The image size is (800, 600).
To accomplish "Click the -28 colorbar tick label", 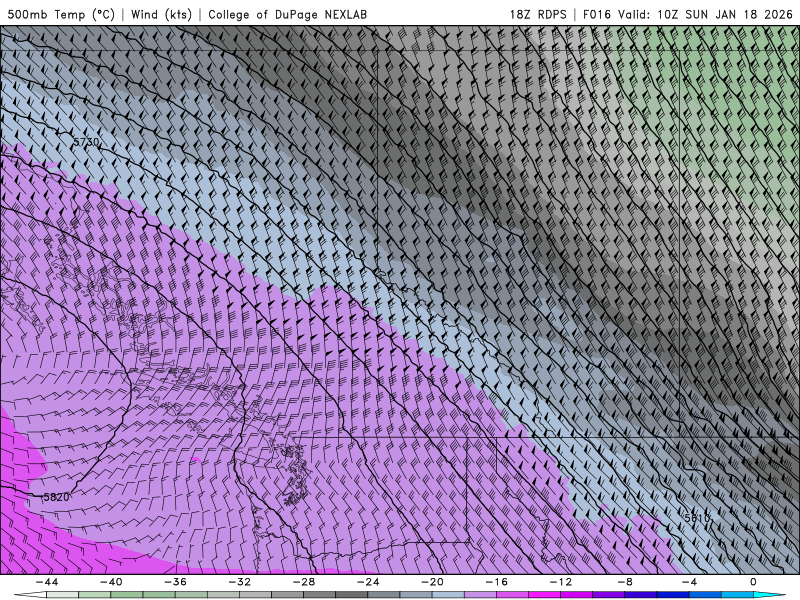I will click(x=304, y=582).
